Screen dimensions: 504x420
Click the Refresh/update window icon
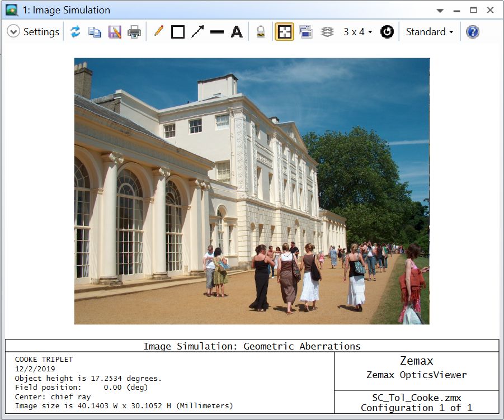(76, 32)
